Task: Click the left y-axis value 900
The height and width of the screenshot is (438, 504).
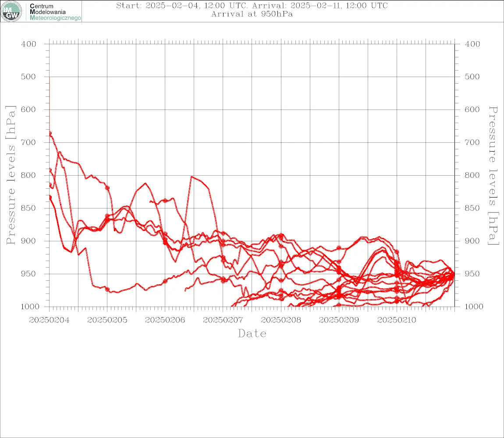Action: (x=28, y=241)
